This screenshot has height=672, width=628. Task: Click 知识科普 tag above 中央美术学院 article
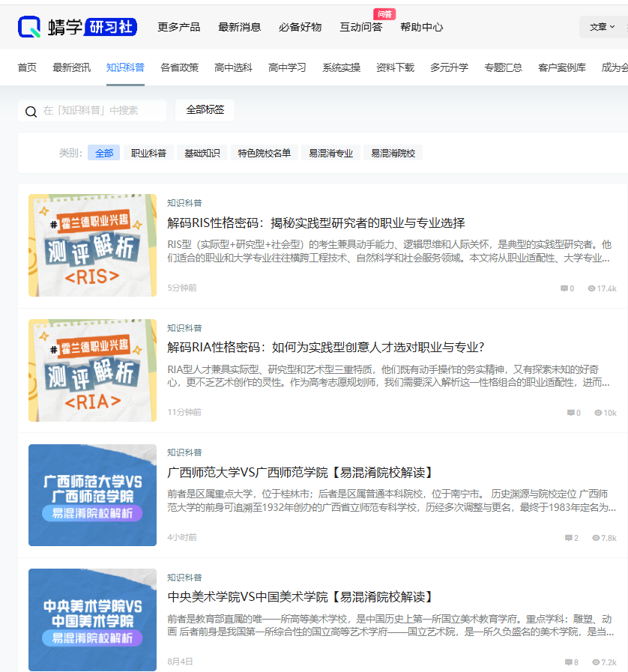184,578
